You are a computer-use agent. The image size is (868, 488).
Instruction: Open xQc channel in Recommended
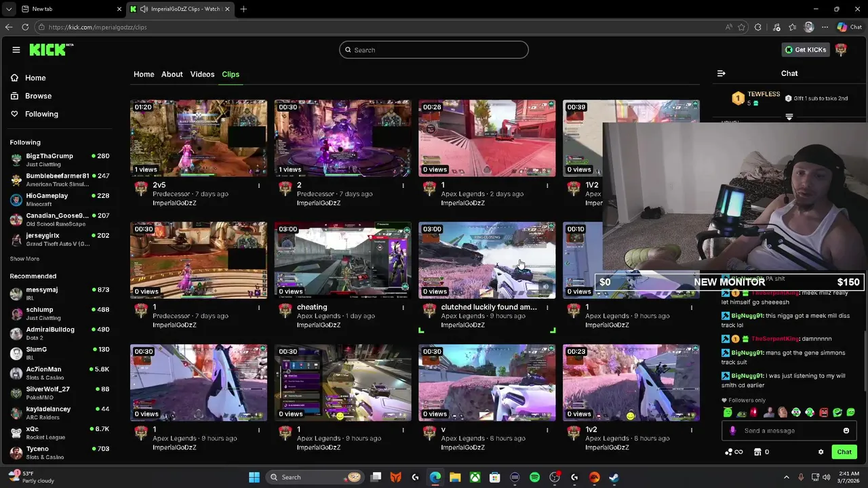point(60,432)
